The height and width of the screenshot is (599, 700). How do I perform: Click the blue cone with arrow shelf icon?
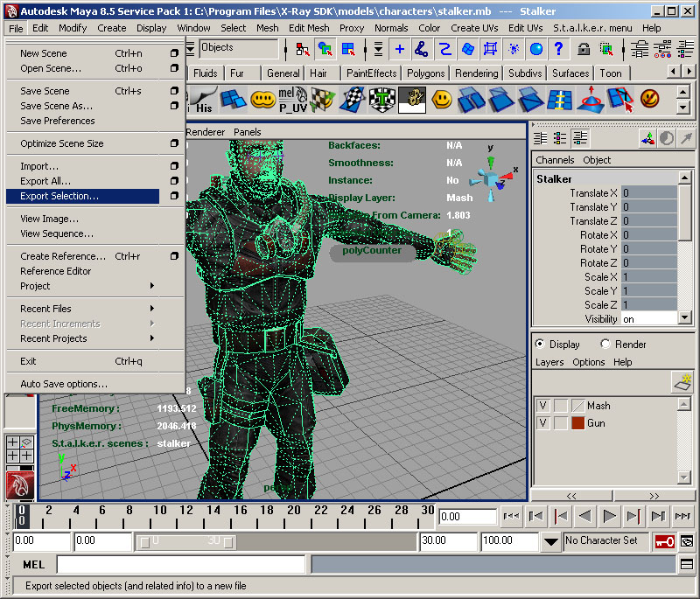click(x=590, y=100)
